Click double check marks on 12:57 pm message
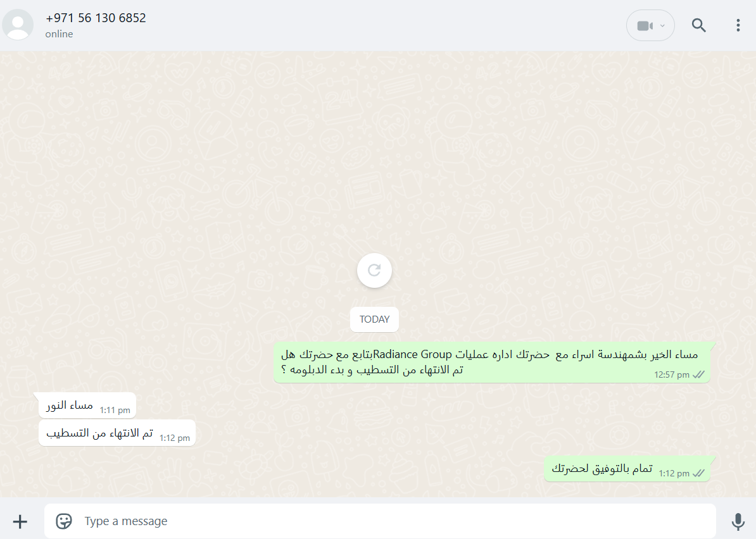This screenshot has width=756, height=539. 698,375
